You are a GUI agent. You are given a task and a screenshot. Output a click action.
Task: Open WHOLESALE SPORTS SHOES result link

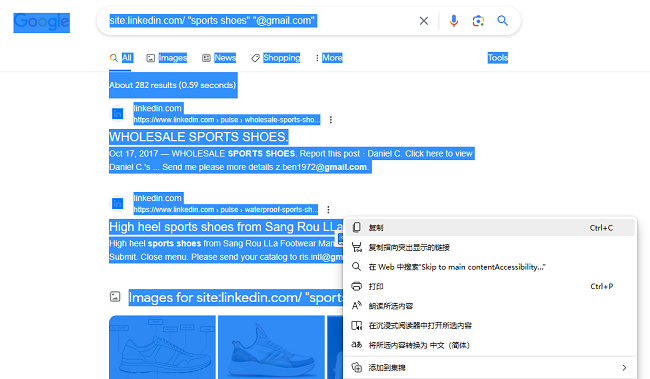(x=199, y=137)
